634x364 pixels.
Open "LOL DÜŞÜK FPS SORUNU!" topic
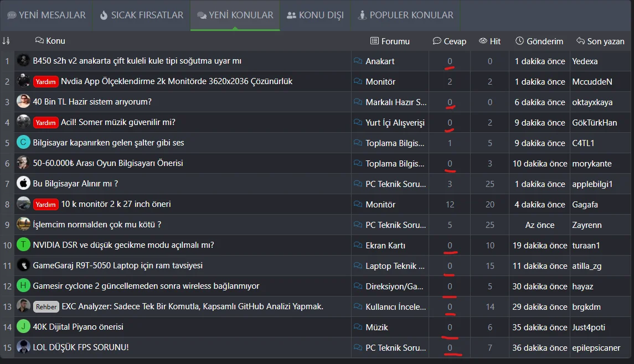click(81, 347)
